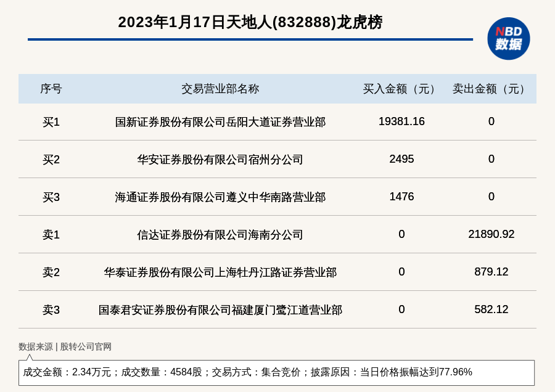555x392 pixels.
Task: Click the buy amount 0 in 卖3 row
Action: (x=401, y=309)
